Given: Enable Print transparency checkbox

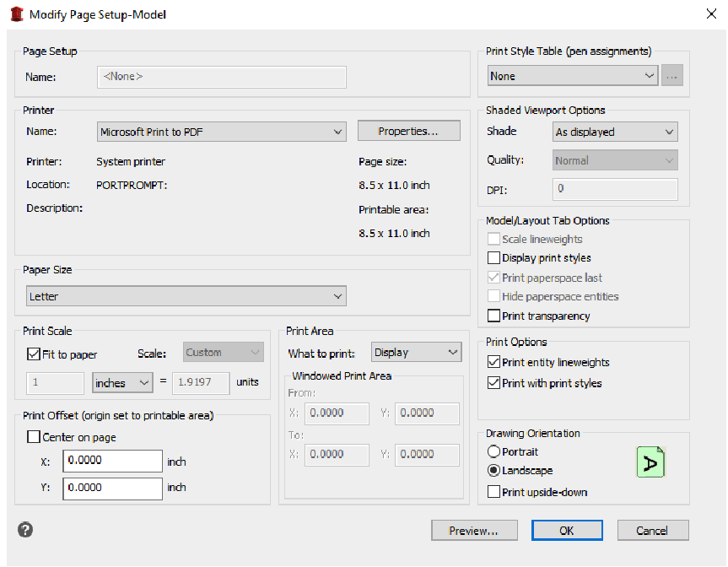Looking at the screenshot, I should [x=494, y=316].
